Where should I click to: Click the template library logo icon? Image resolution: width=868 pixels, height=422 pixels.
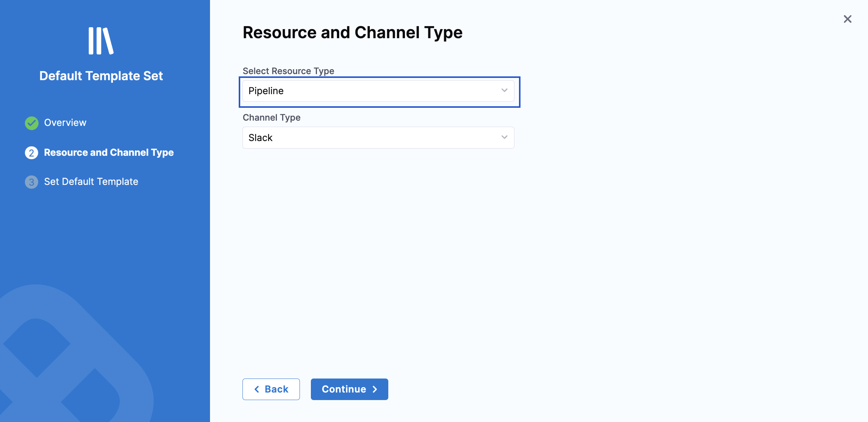pyautogui.click(x=101, y=41)
